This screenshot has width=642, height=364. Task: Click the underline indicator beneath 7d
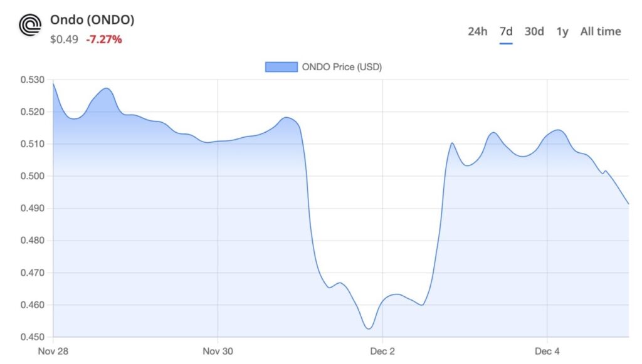pyautogui.click(x=505, y=42)
